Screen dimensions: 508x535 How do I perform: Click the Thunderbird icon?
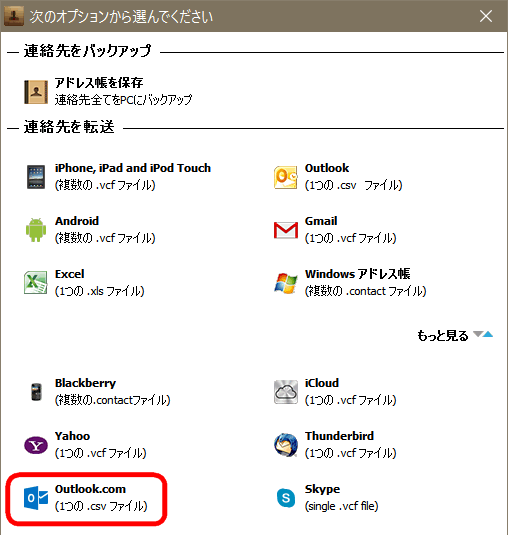coord(286,445)
